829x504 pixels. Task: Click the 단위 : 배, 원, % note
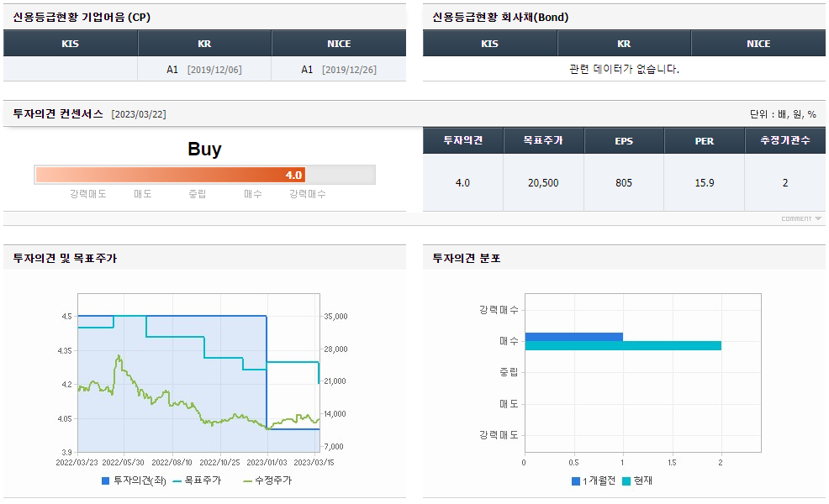coord(783,114)
